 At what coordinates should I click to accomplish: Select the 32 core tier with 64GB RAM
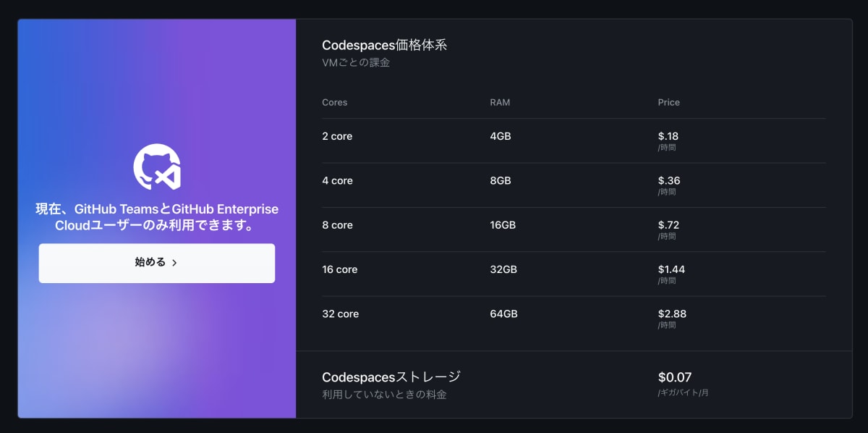[338, 314]
